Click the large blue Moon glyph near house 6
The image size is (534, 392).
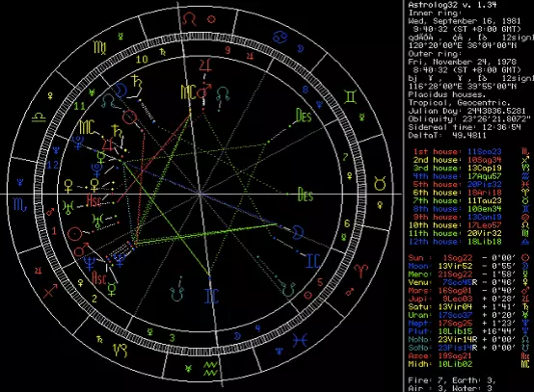pyautogui.click(x=298, y=232)
